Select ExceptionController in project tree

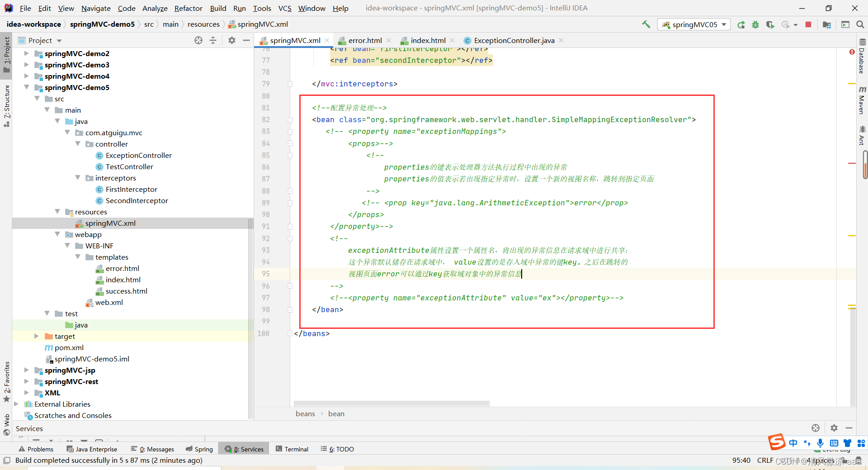[138, 155]
